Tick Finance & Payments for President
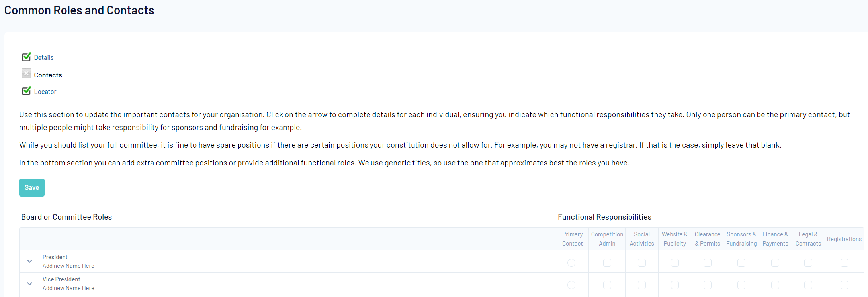This screenshot has width=868, height=297. (775, 263)
